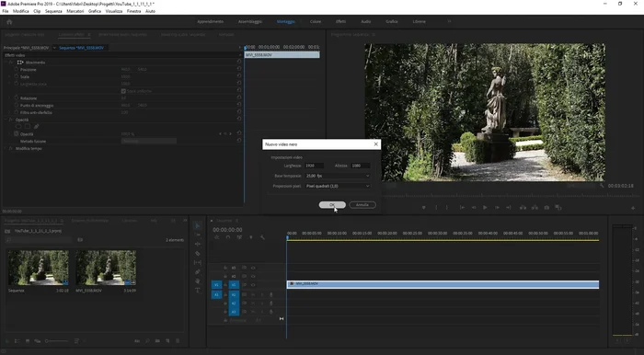
Task: Step back one frame in program monitor
Action: 474,208
